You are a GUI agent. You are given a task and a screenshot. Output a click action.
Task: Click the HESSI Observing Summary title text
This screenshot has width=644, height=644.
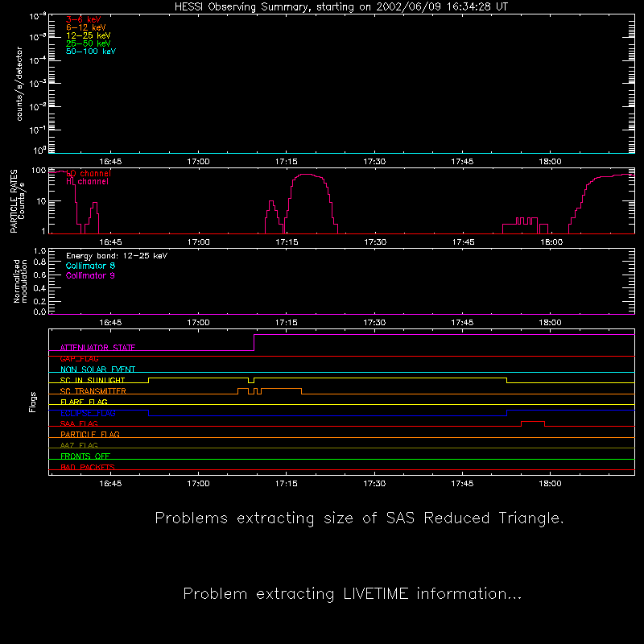point(341,7)
